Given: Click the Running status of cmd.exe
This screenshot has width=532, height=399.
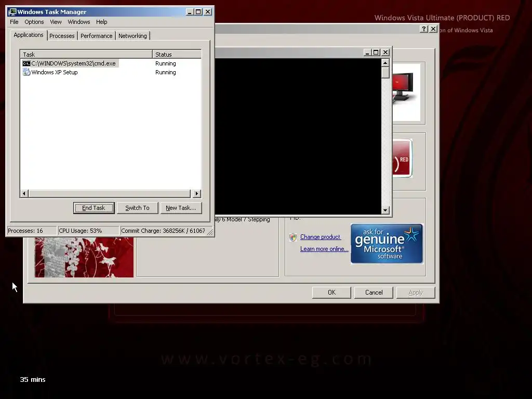Looking at the screenshot, I should 166,63.
